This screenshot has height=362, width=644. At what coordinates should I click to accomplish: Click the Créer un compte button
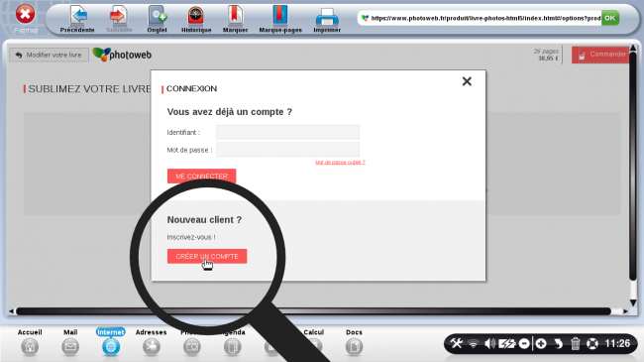click(207, 256)
